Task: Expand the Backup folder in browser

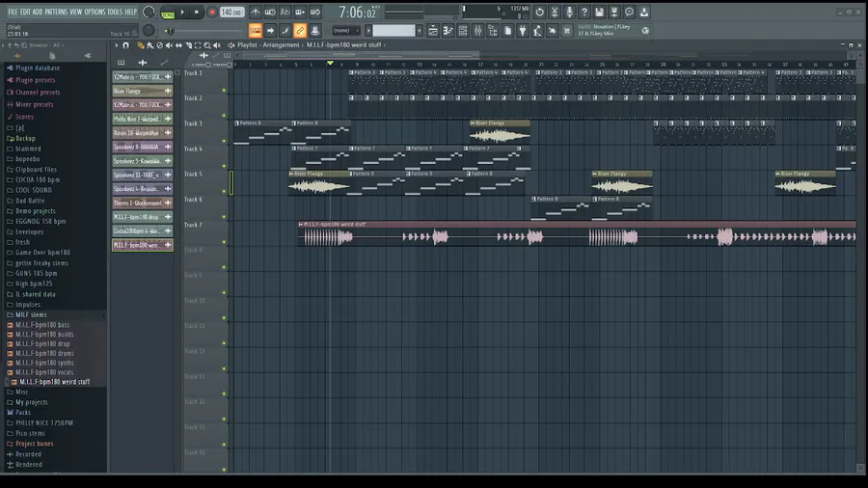Action: tap(25, 138)
